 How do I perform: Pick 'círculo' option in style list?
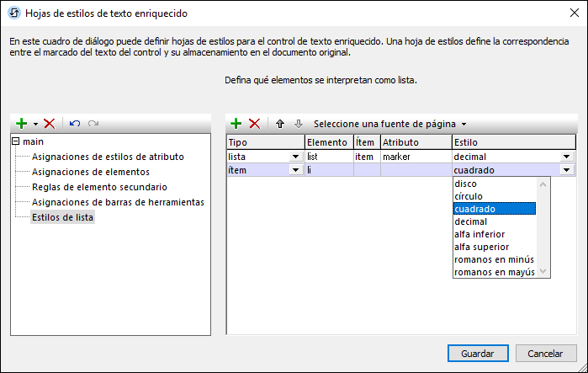point(469,196)
